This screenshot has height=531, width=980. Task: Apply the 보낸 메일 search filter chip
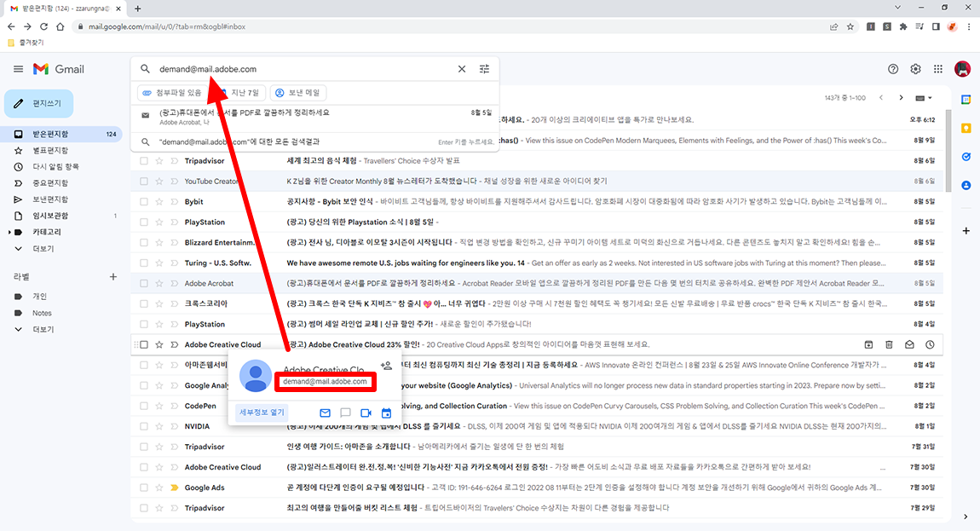click(298, 93)
